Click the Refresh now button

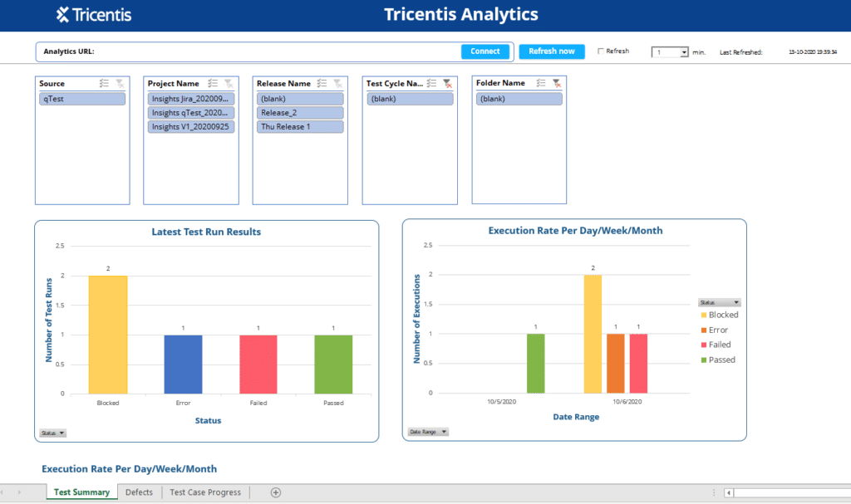click(552, 51)
